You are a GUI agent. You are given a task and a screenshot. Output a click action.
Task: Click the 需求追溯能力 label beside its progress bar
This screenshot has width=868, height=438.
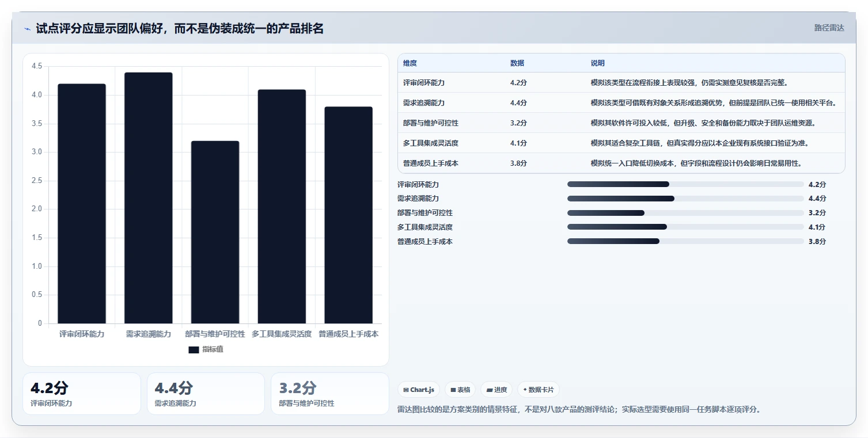pyautogui.click(x=418, y=199)
